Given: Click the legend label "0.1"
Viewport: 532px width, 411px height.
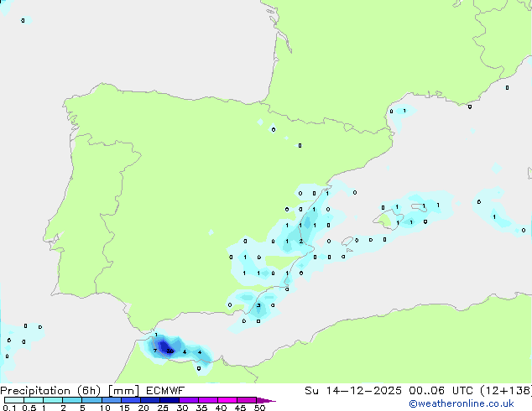Looking at the screenshot, I should (x=9, y=408).
